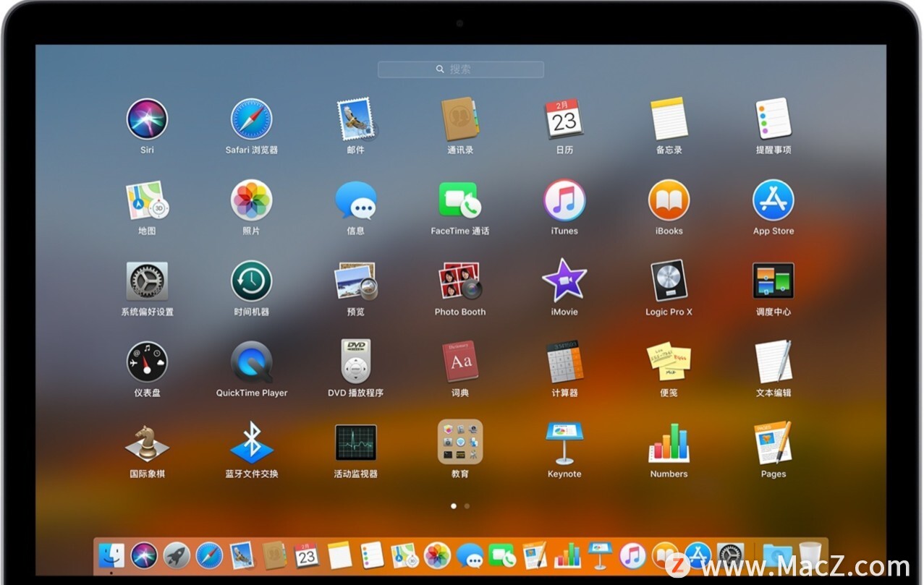Open yellow Notes icon in the Dock
Viewport: 924px width, 585px height.
pos(339,556)
